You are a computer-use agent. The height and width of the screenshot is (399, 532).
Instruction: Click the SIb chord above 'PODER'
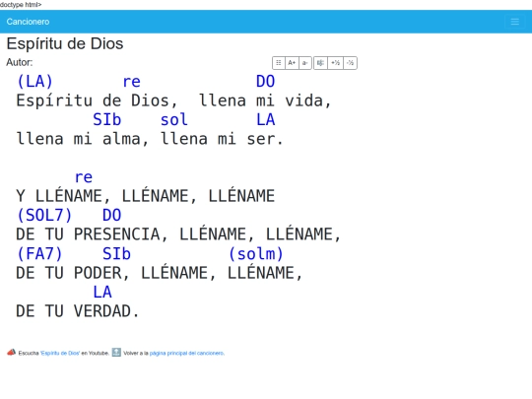coord(116,254)
